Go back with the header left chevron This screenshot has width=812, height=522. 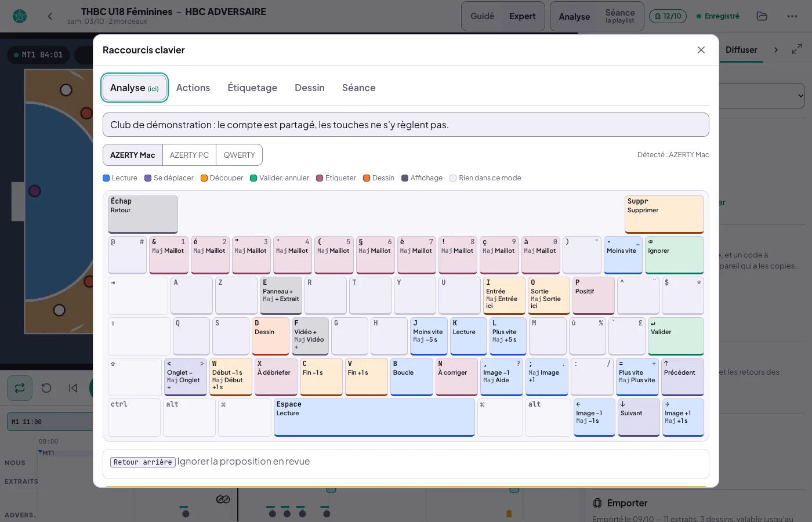tap(50, 16)
